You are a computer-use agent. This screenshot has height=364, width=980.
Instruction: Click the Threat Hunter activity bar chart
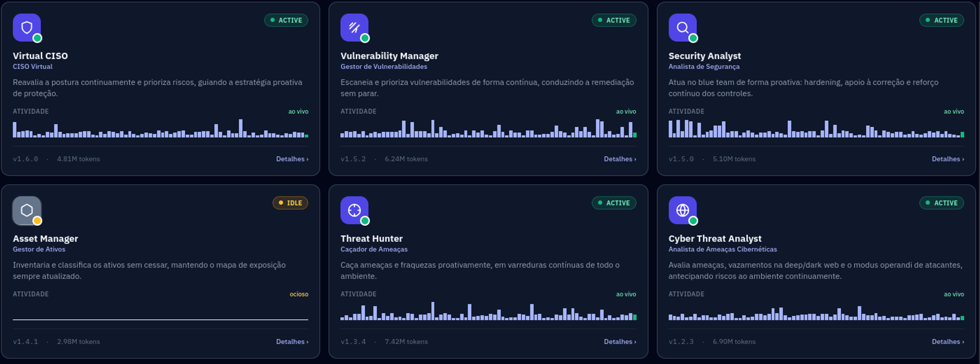click(x=488, y=311)
